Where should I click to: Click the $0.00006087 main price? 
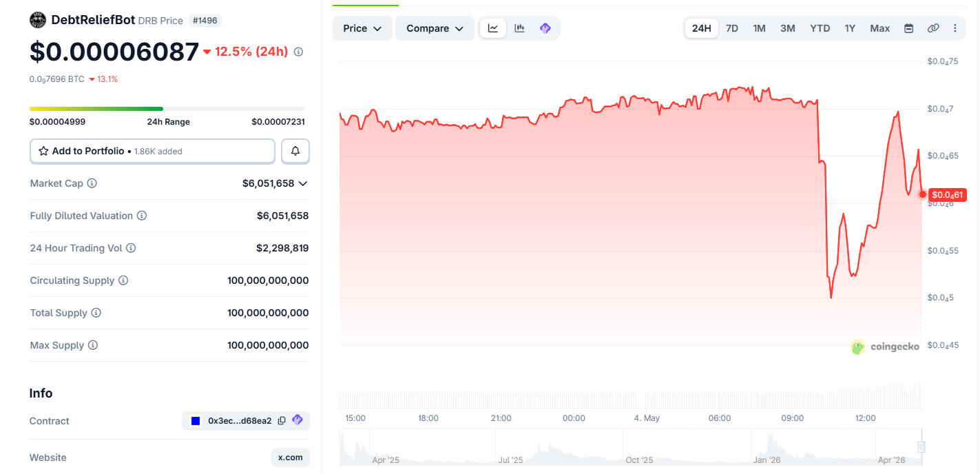(x=114, y=52)
